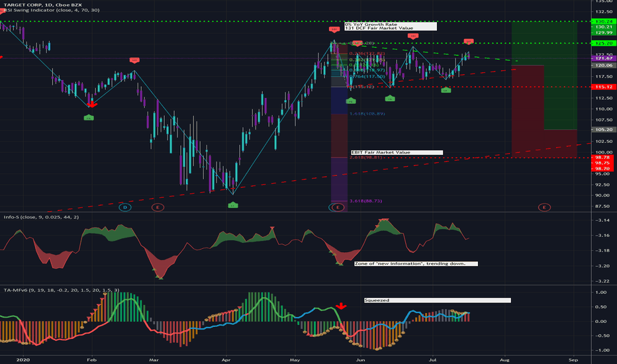
Task: Click the red swing label above the May peak
Action: [x=334, y=30]
